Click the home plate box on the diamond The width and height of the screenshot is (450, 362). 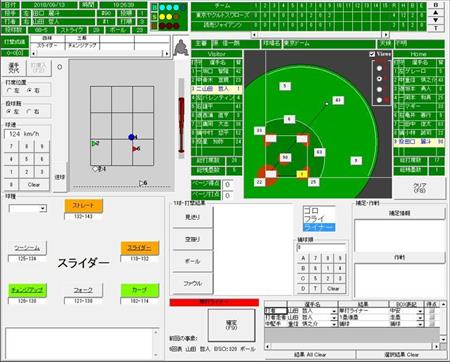271,174
